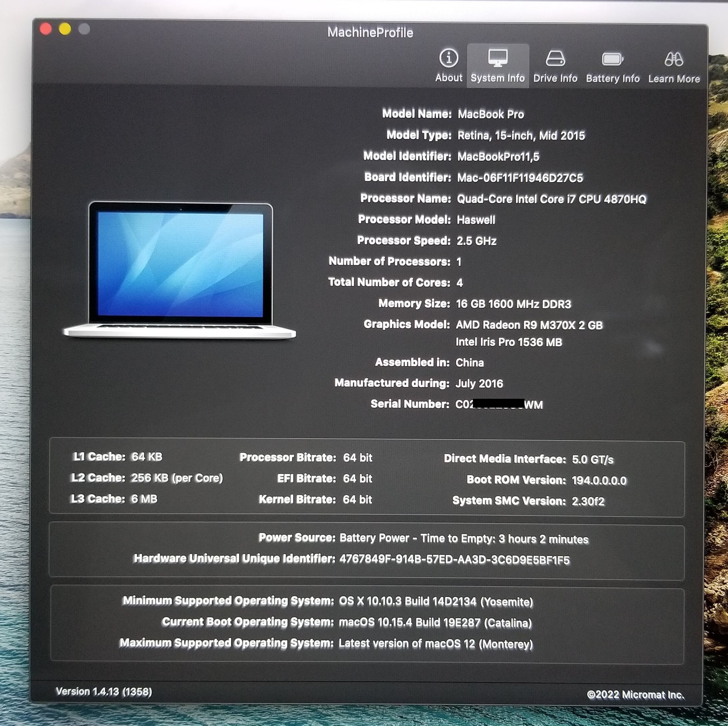This screenshot has width=728, height=726.
Task: Open the Drive Info disk icon
Action: coord(555,58)
